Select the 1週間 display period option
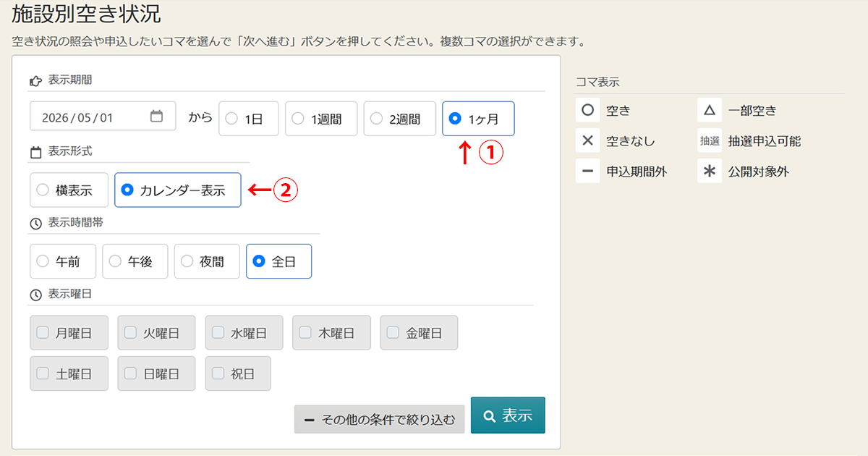 pyautogui.click(x=297, y=119)
